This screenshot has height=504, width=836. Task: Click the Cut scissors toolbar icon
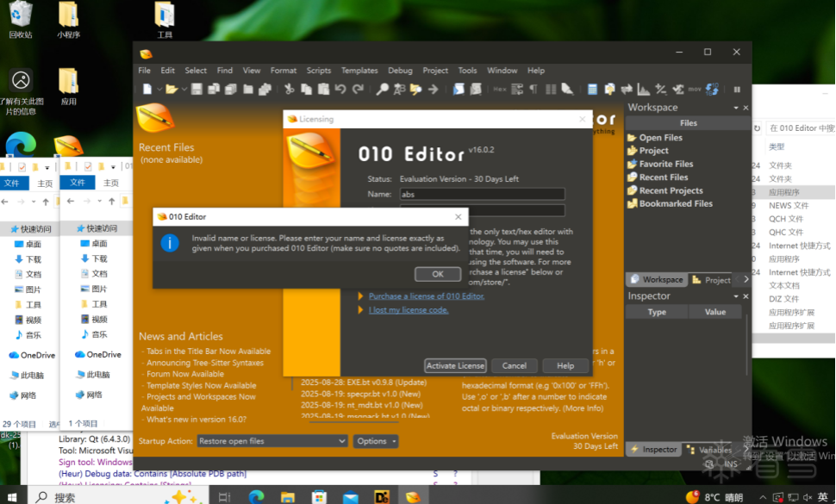pyautogui.click(x=289, y=90)
